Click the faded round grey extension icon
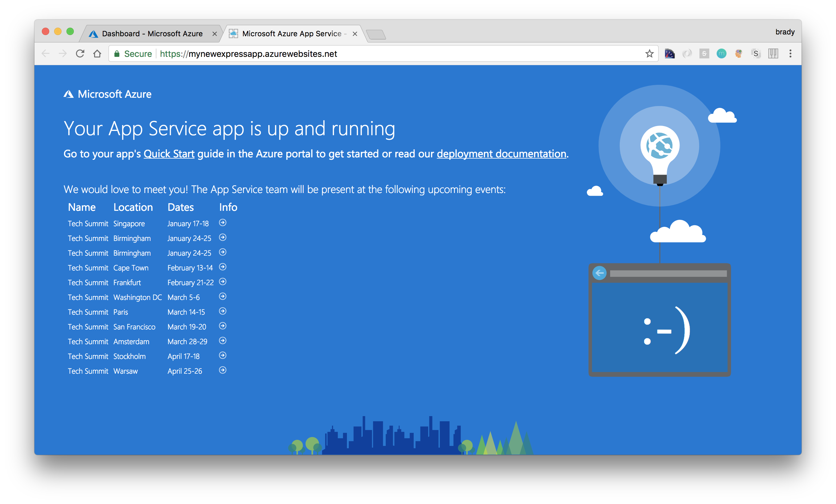836x504 pixels. pyautogui.click(x=687, y=53)
